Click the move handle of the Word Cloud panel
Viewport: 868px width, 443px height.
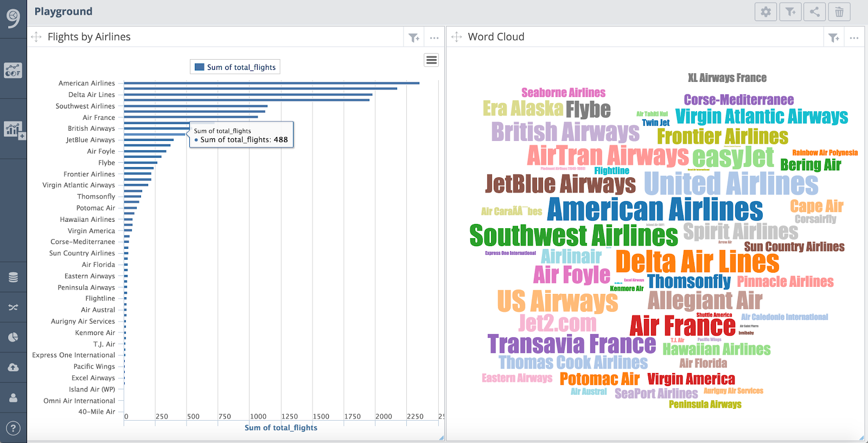pyautogui.click(x=457, y=37)
